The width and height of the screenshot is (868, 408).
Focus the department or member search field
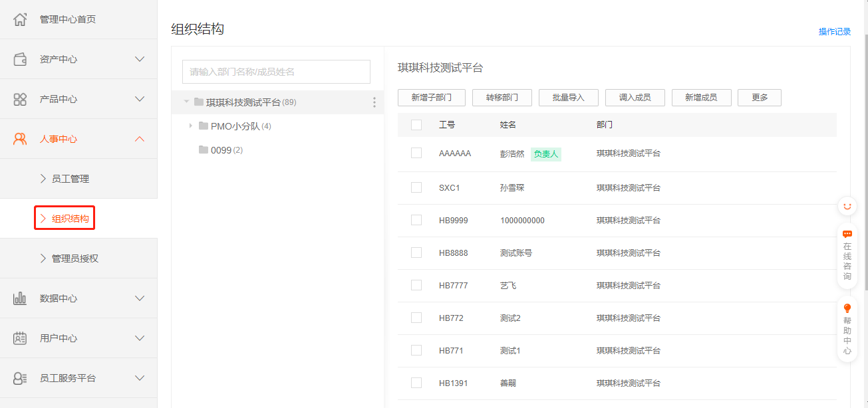tap(276, 72)
